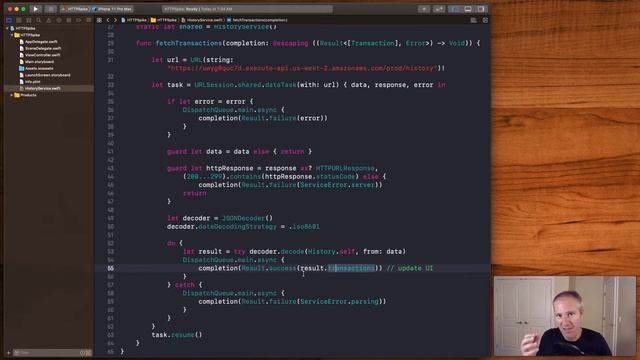Open Main.storyboard file
640x360 pixels.
pos(39,62)
